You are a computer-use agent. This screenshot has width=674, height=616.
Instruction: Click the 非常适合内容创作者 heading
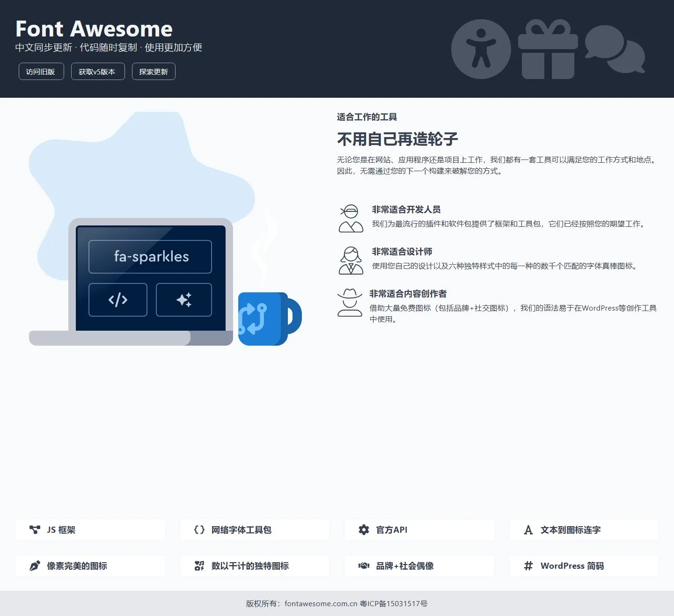click(408, 294)
